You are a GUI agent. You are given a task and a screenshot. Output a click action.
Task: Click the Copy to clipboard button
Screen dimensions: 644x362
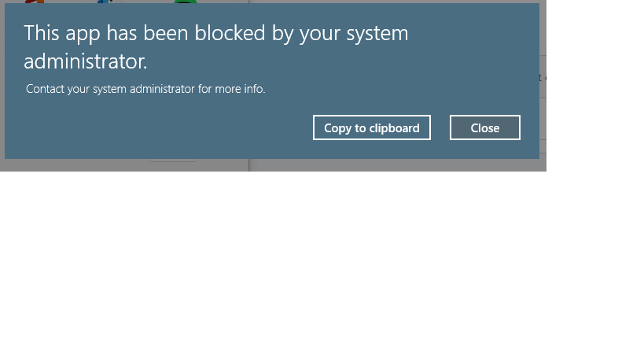(372, 127)
